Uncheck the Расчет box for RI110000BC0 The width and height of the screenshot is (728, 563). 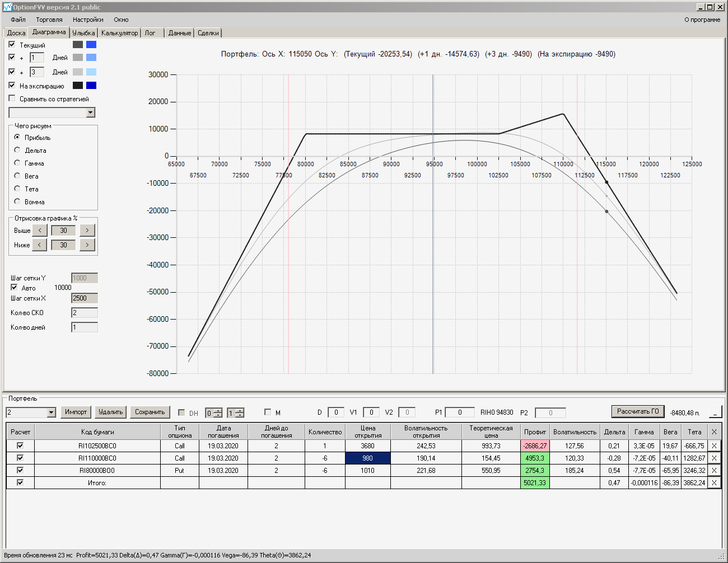(20, 458)
